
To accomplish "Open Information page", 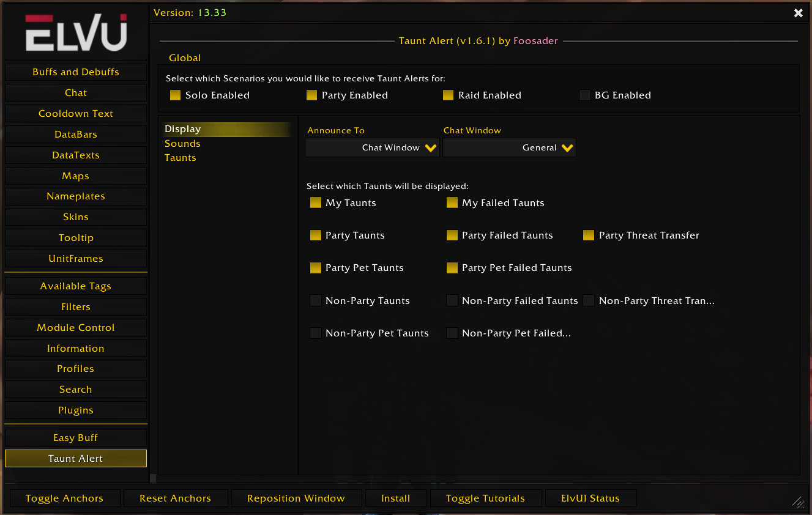I will [76, 349].
